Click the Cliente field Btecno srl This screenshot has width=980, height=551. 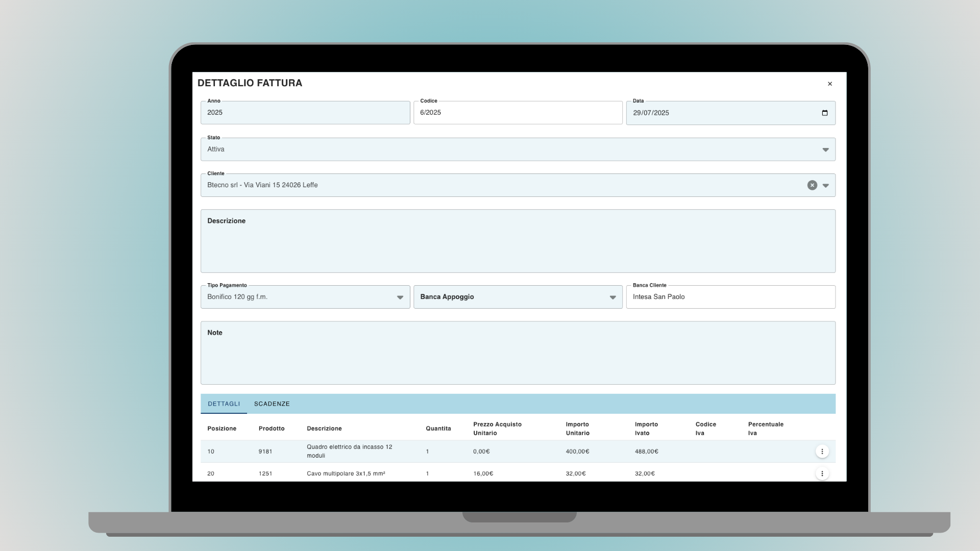click(x=518, y=185)
